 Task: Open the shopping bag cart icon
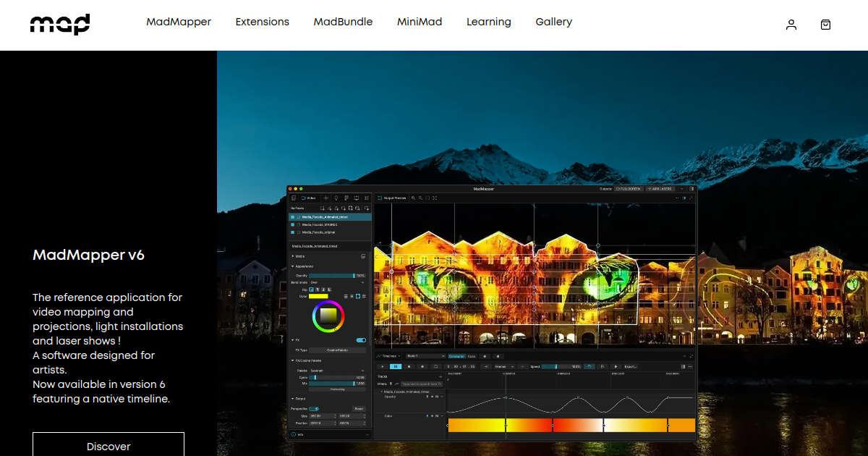coord(826,25)
